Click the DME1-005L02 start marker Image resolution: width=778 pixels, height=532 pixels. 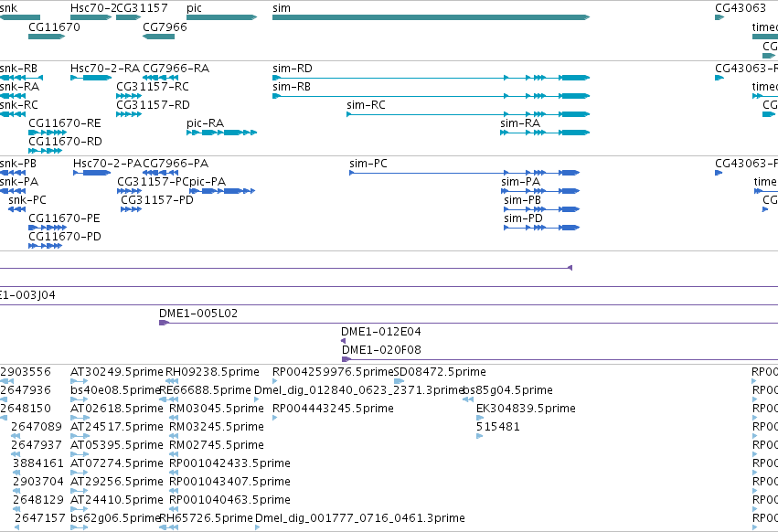click(164, 323)
